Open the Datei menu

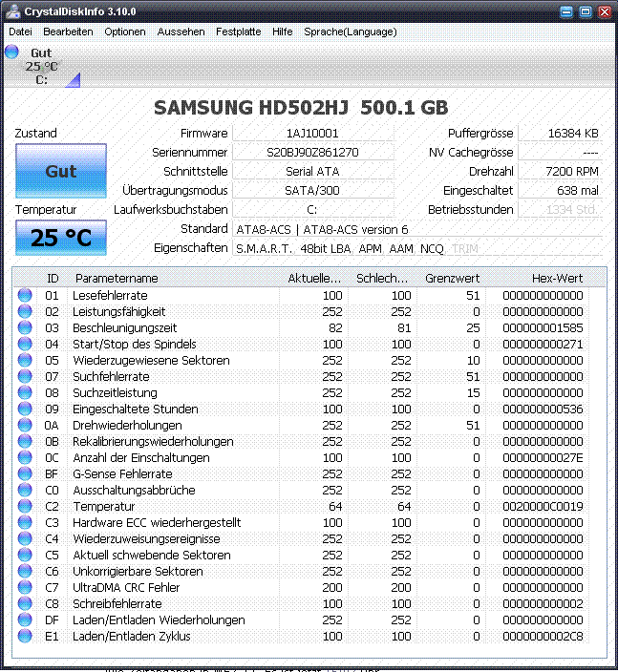point(20,31)
